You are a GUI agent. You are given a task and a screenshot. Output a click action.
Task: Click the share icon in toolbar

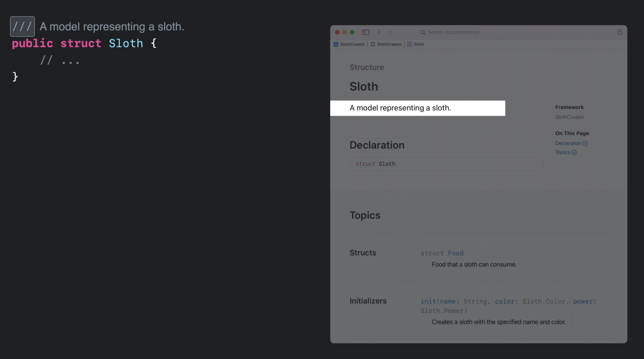point(620,32)
